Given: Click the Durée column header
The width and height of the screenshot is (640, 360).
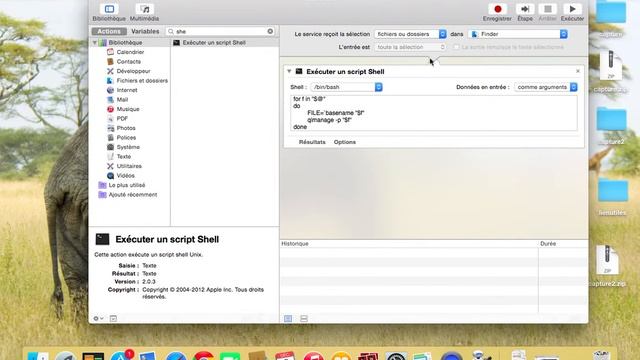Looking at the screenshot, I should coord(563,244).
